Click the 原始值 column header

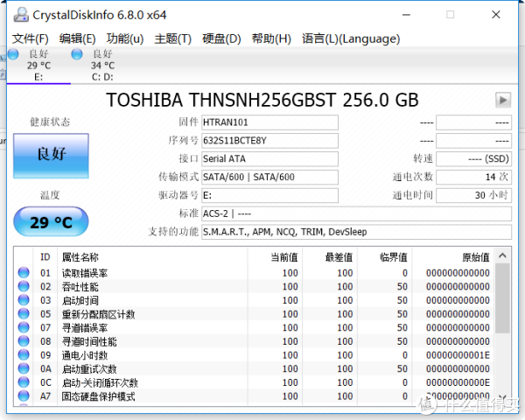[453, 257]
